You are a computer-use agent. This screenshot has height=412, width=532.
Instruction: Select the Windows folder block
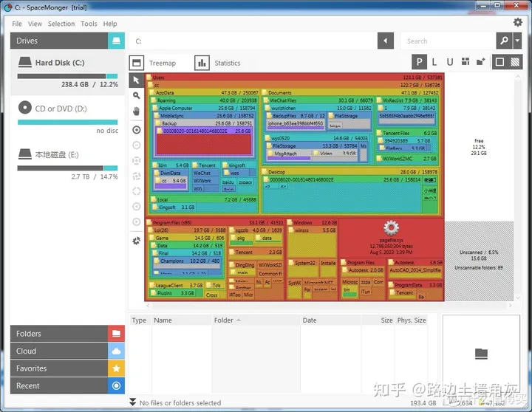point(312,222)
